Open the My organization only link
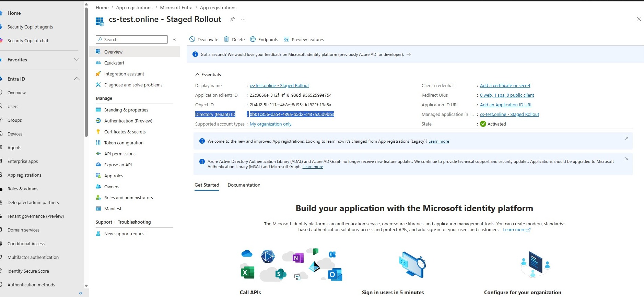 pyautogui.click(x=270, y=124)
